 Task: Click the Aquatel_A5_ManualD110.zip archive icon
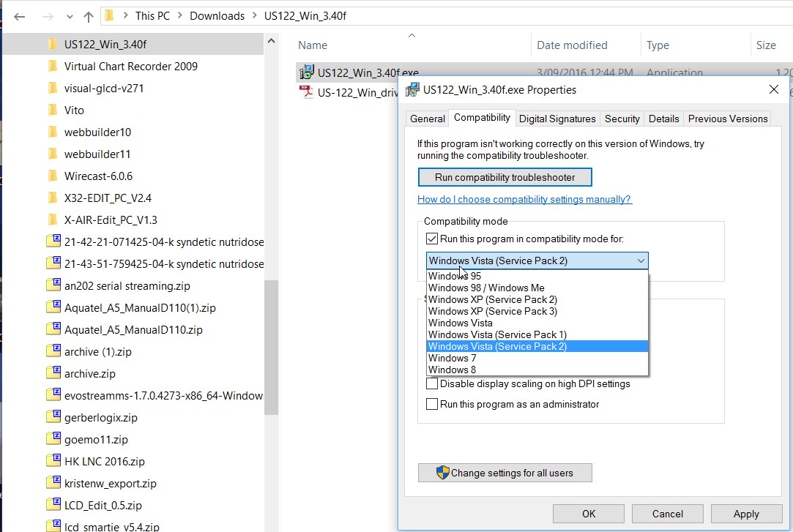pyautogui.click(x=53, y=329)
